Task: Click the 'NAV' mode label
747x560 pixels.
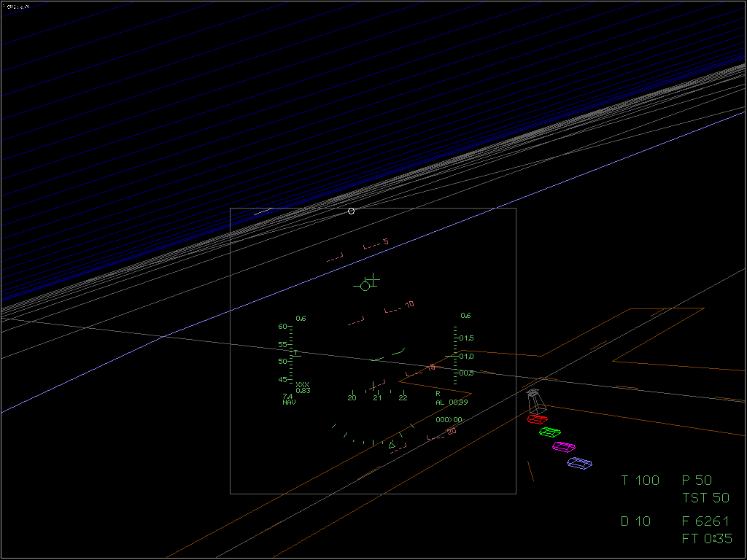Action: point(289,402)
